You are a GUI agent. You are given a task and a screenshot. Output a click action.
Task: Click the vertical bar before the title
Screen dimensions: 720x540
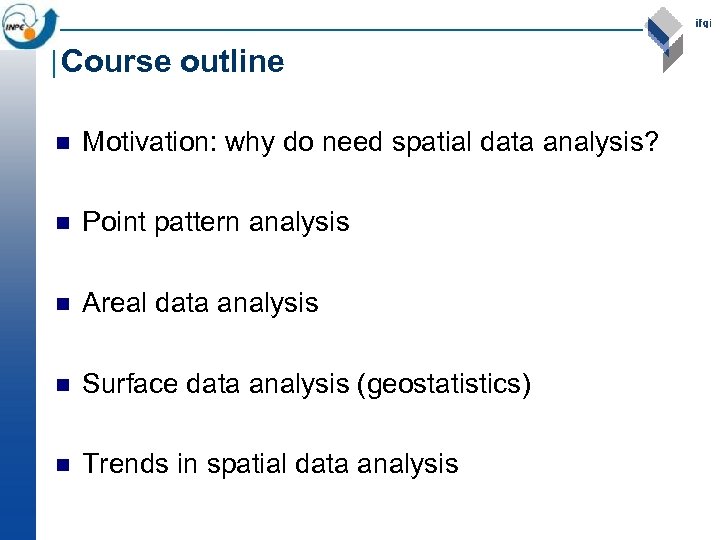(x=54, y=63)
